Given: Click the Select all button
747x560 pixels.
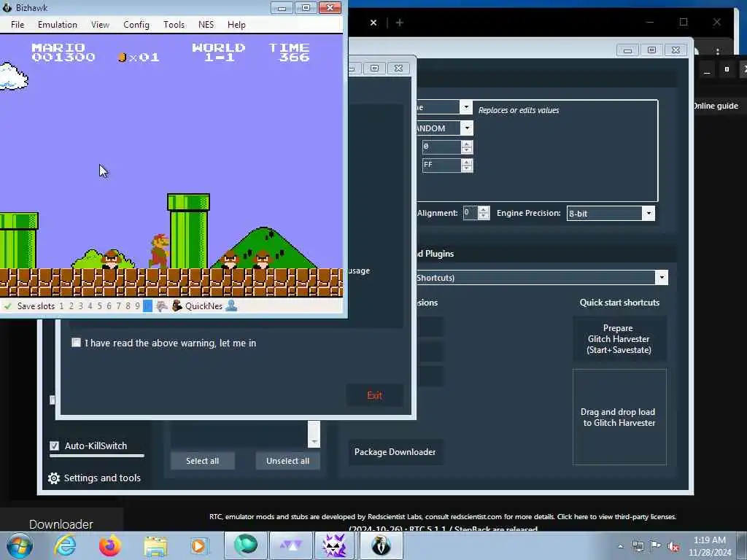Looking at the screenshot, I should point(203,461).
